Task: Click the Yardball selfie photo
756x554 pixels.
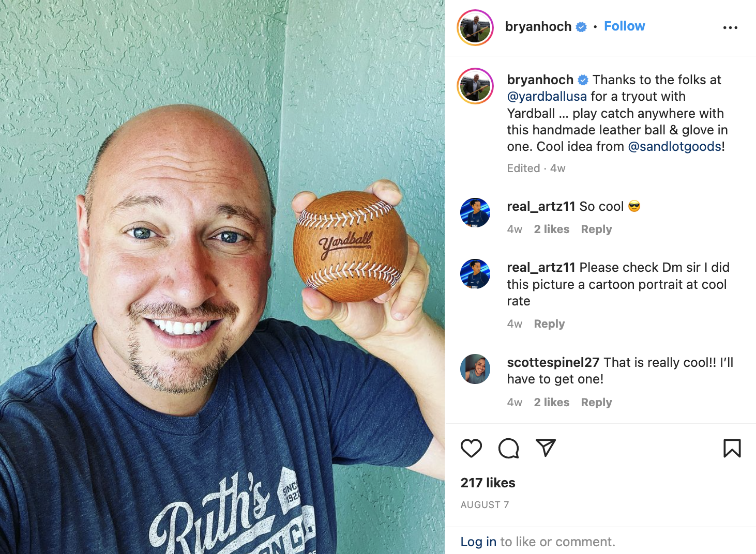Action: tap(222, 277)
